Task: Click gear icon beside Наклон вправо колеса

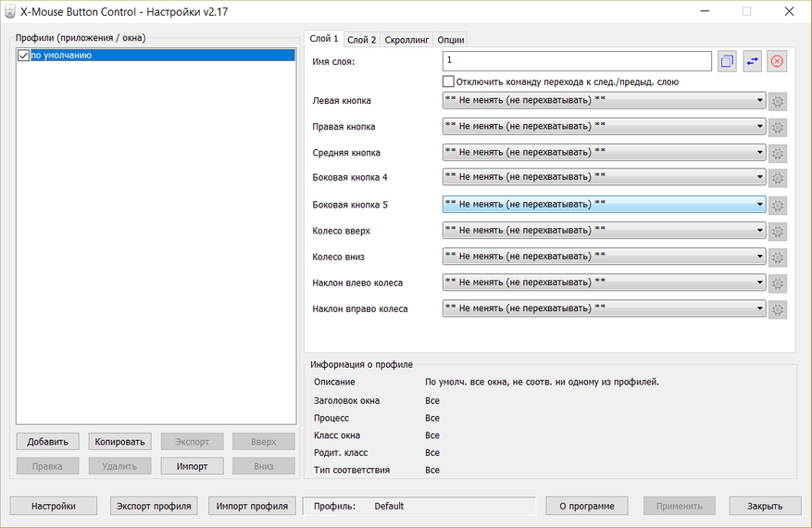Action: pos(778,309)
